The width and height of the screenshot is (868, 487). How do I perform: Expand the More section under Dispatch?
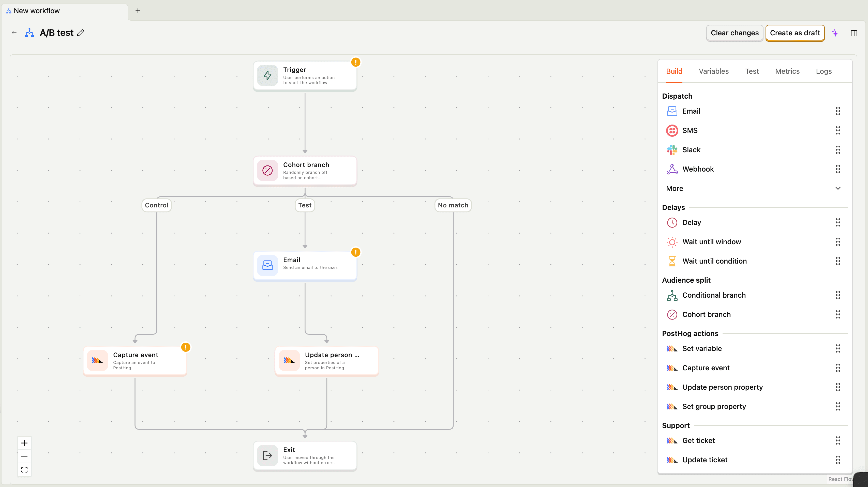(838, 188)
